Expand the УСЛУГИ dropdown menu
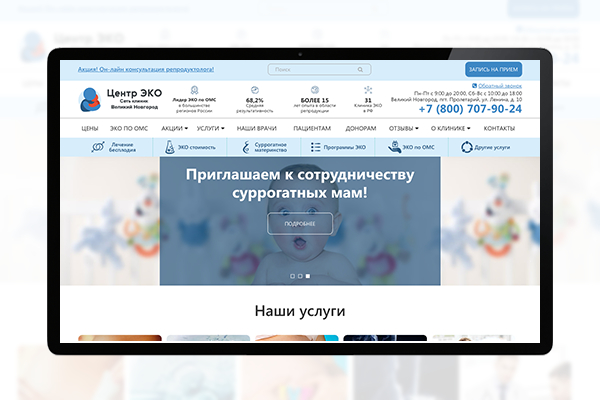This screenshot has height=400, width=600. click(210, 128)
